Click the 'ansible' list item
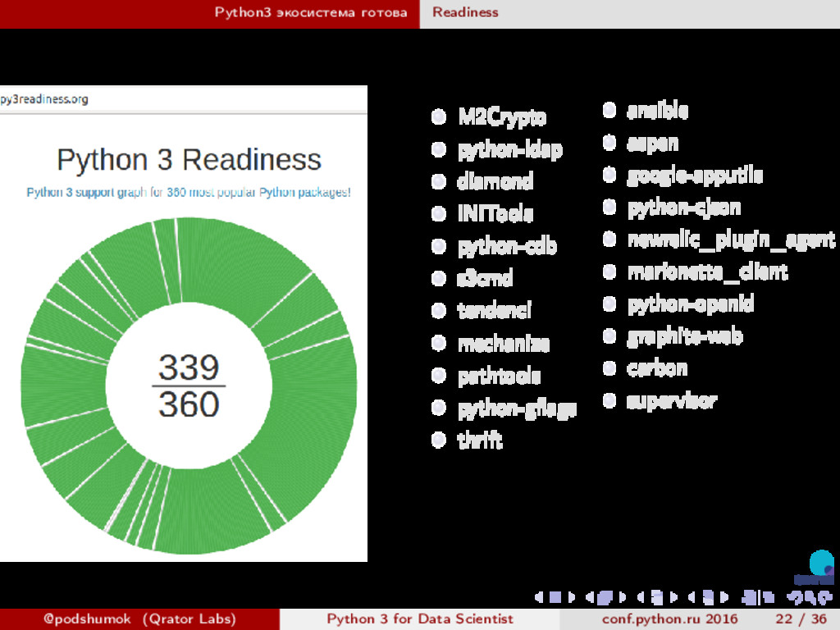 (x=657, y=111)
